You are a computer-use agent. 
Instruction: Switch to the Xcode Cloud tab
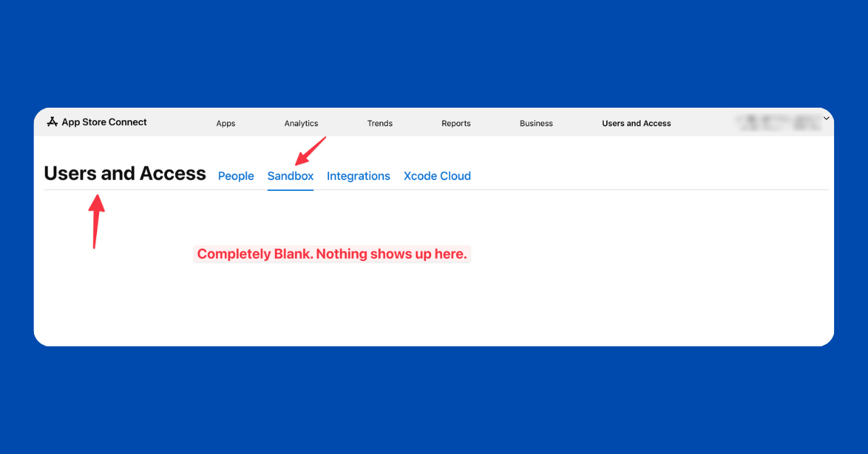tap(437, 176)
